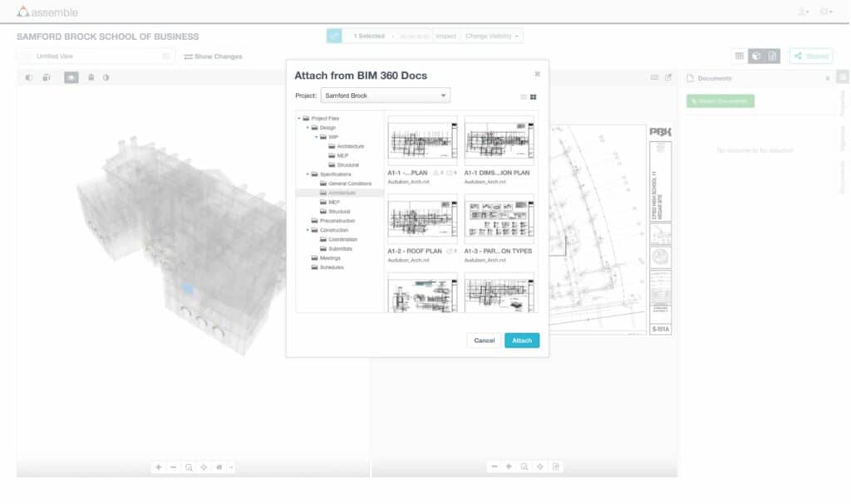Click the Shared button
The width and height of the screenshot is (851, 504).
coord(811,56)
